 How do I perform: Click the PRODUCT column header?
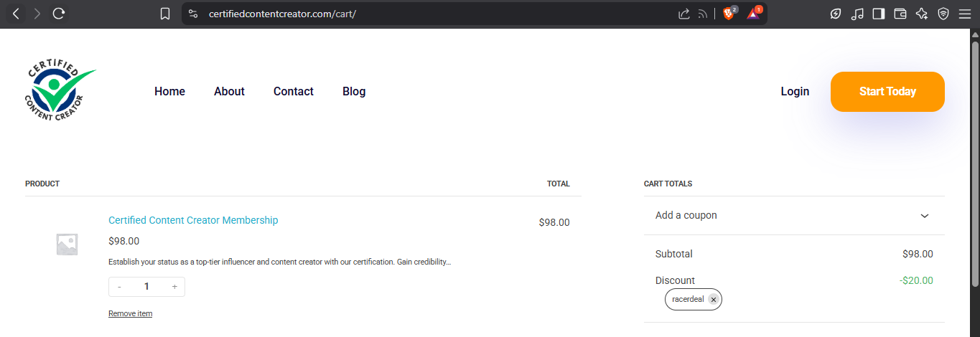(x=42, y=184)
